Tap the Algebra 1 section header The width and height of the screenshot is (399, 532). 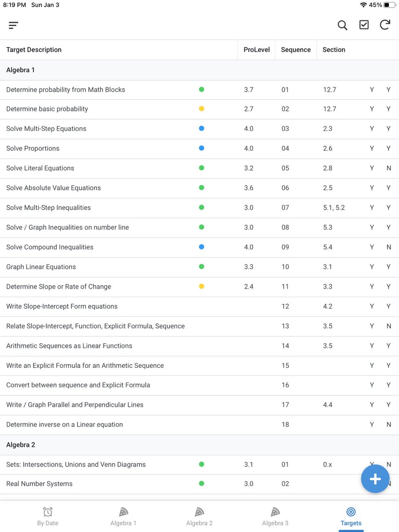[x=199, y=70]
